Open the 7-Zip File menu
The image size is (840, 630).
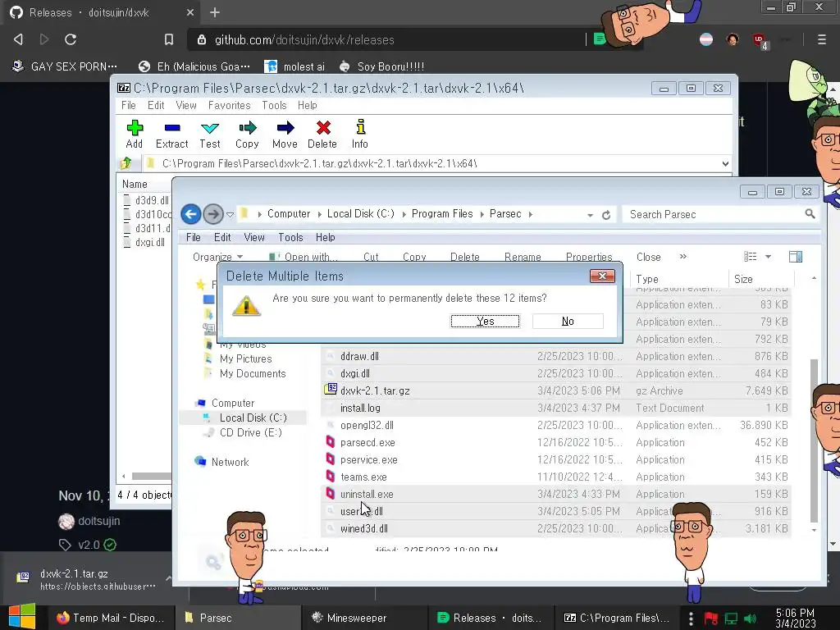(129, 106)
